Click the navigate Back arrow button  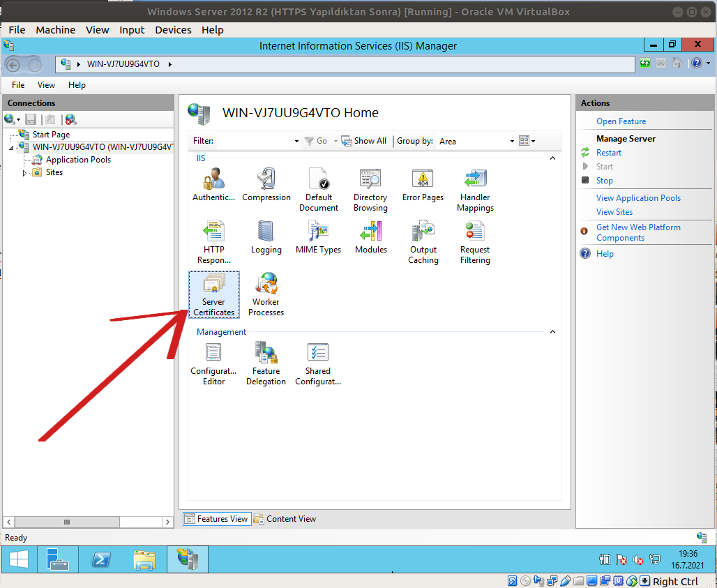click(13, 65)
